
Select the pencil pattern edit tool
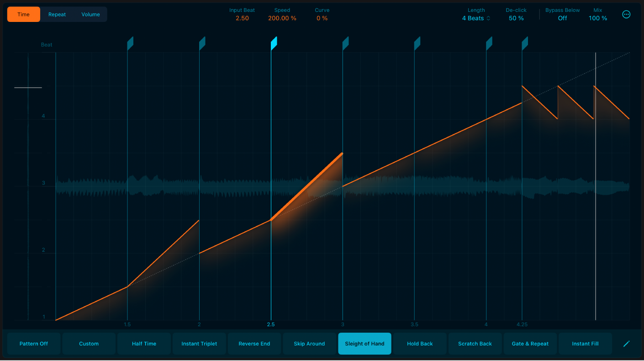(x=626, y=344)
